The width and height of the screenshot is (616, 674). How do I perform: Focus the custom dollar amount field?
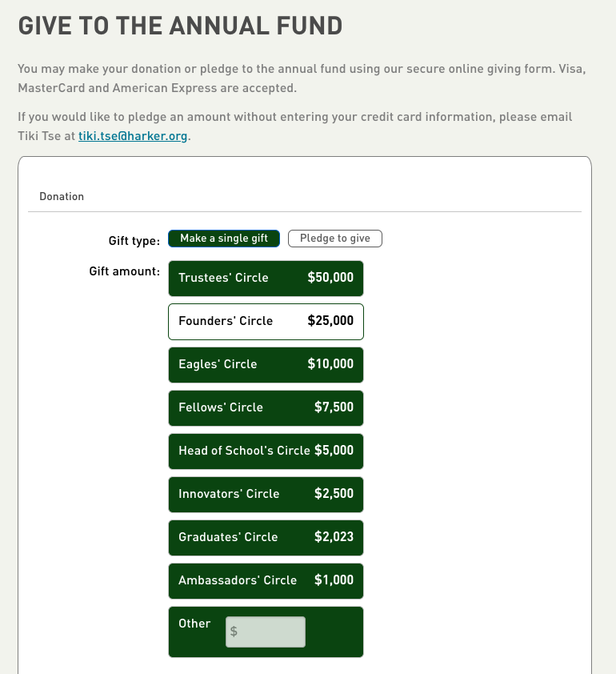pos(266,632)
